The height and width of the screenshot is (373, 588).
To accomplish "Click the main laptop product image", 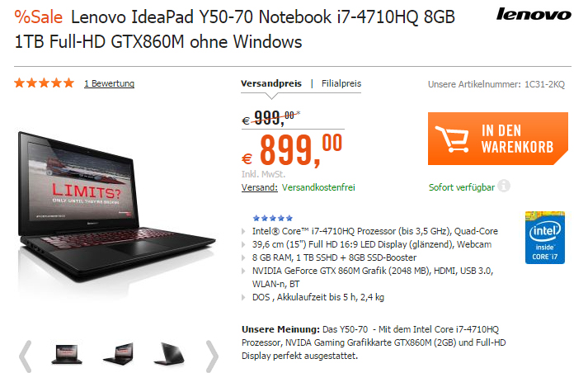I will point(116,208).
